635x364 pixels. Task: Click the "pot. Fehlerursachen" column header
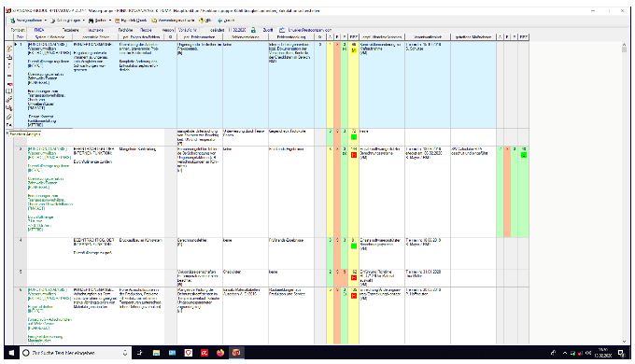[200, 36]
